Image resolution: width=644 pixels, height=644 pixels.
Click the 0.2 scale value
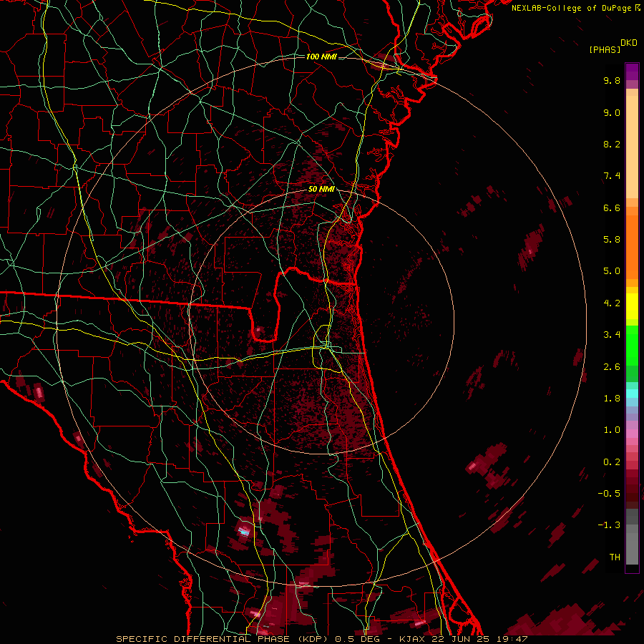pos(612,462)
